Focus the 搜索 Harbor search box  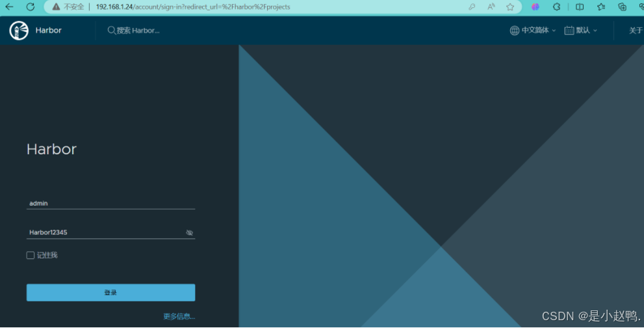click(138, 31)
